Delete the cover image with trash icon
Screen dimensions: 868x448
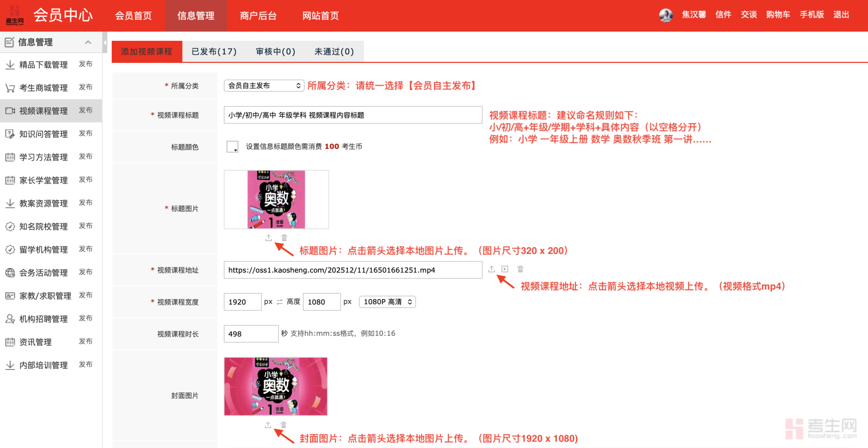click(283, 425)
